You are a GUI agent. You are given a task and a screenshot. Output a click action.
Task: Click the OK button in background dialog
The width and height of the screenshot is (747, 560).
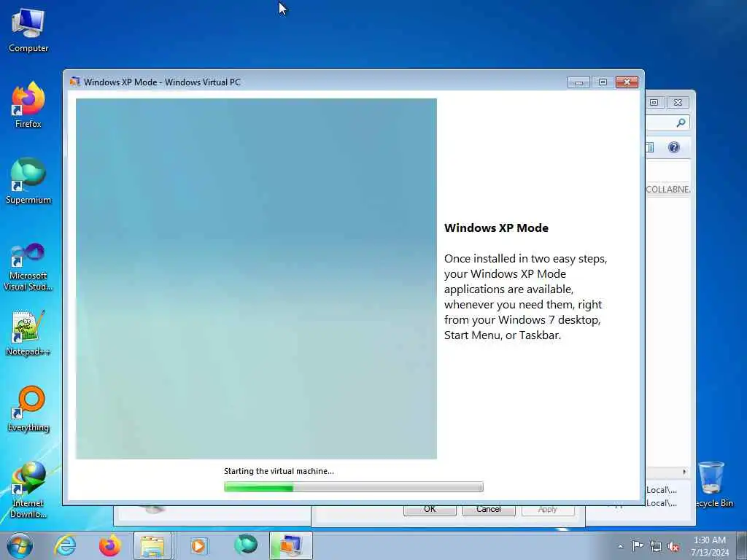[430, 509]
